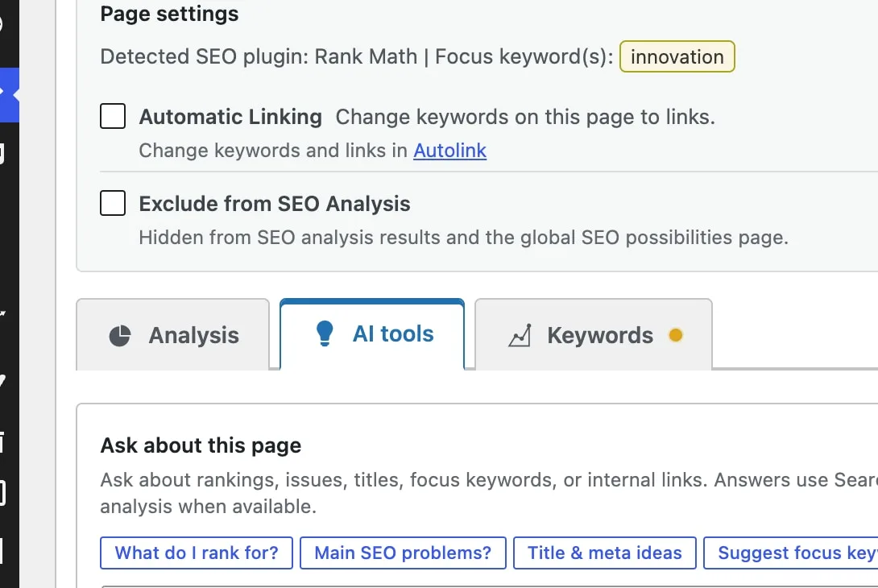Image resolution: width=878 pixels, height=588 pixels.
Task: Ask "What do I rank for?"
Action: pyautogui.click(x=197, y=553)
